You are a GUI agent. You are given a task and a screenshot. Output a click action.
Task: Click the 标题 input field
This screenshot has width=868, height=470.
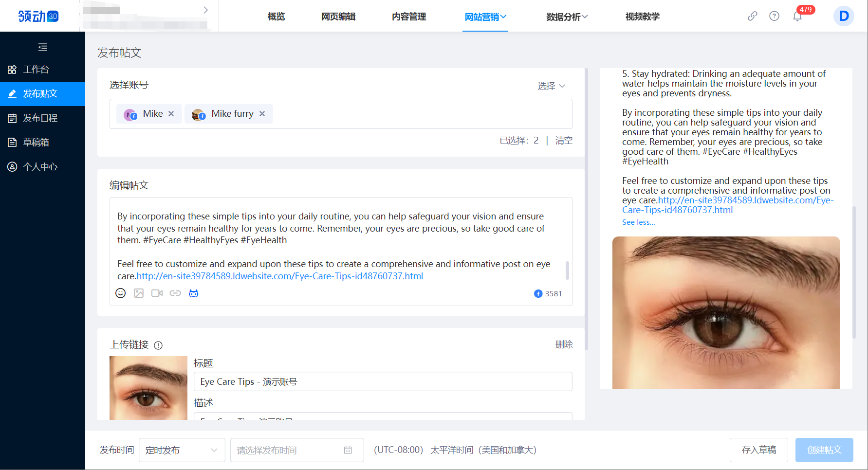coord(383,381)
